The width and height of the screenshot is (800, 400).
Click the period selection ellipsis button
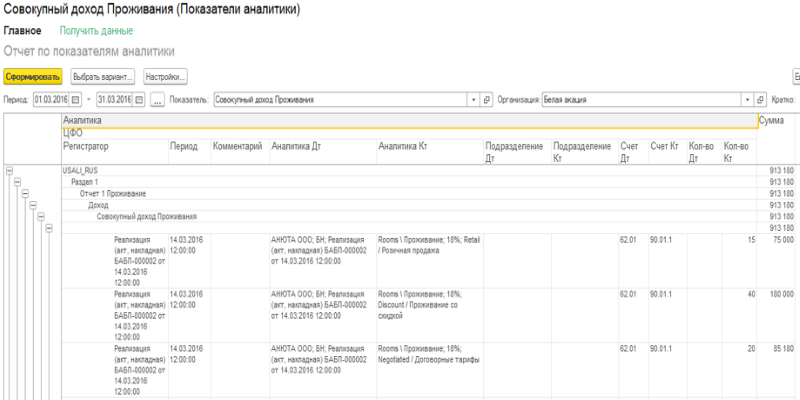(x=157, y=100)
